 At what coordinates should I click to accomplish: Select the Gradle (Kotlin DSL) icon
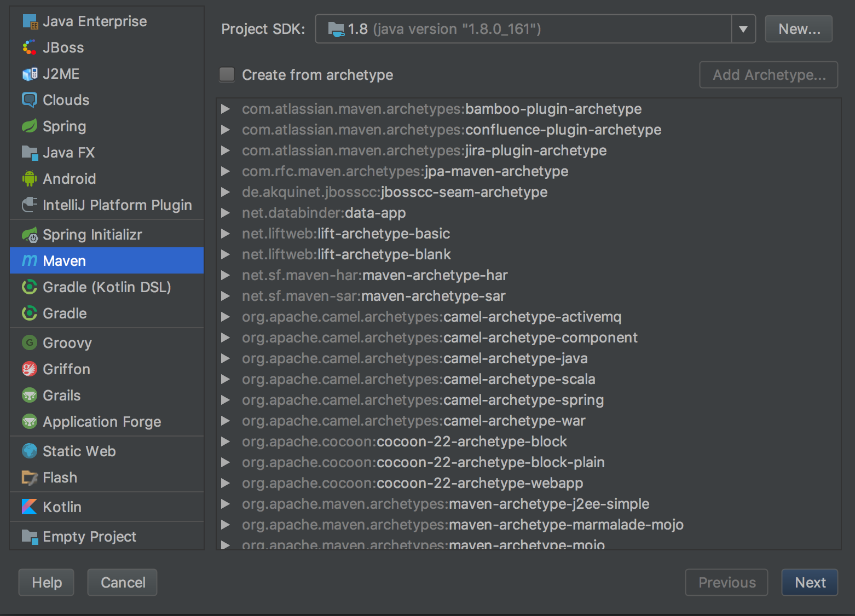click(30, 287)
